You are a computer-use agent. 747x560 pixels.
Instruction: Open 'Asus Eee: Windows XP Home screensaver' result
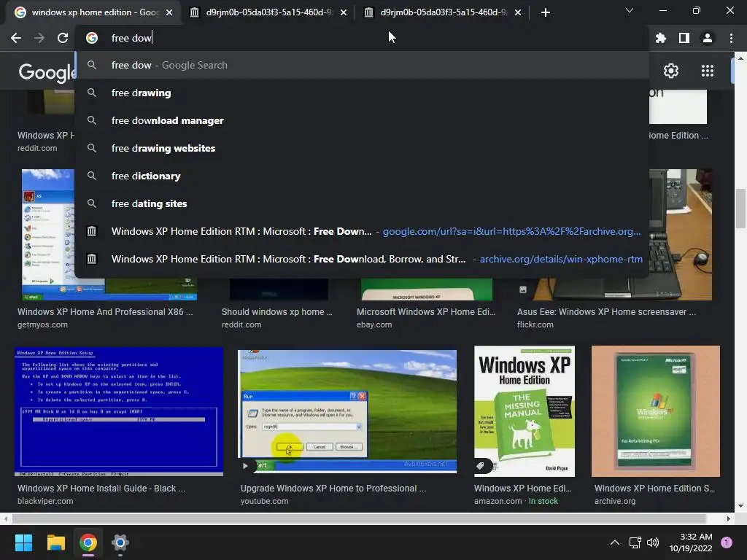click(606, 312)
